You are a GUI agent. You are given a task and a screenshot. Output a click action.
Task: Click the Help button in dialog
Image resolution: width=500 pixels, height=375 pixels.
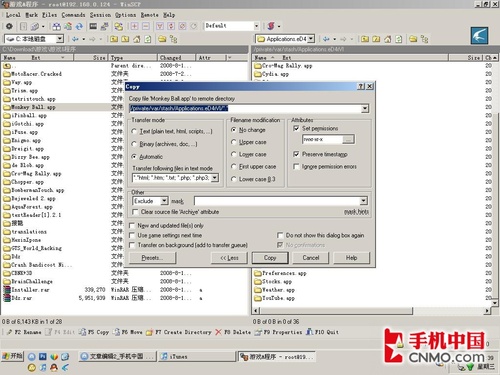click(351, 258)
